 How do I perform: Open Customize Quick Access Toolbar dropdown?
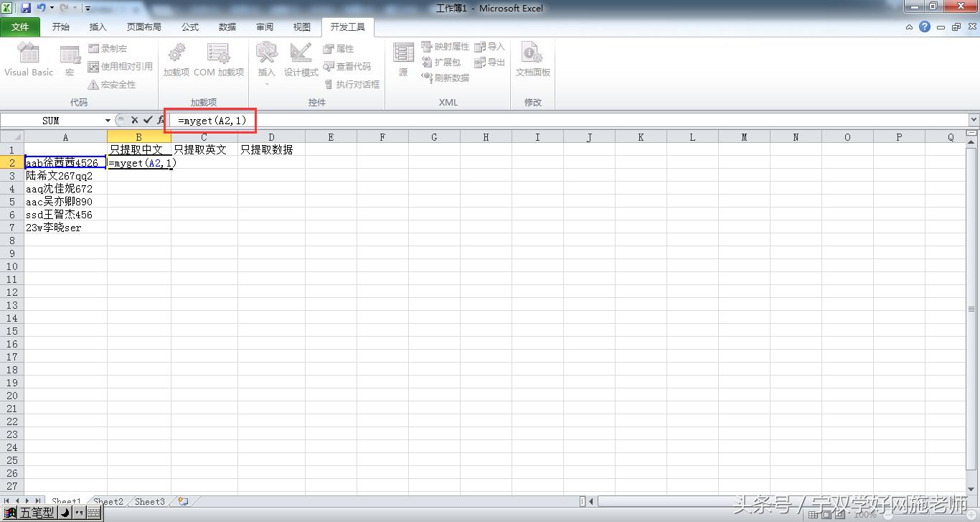click(88, 9)
